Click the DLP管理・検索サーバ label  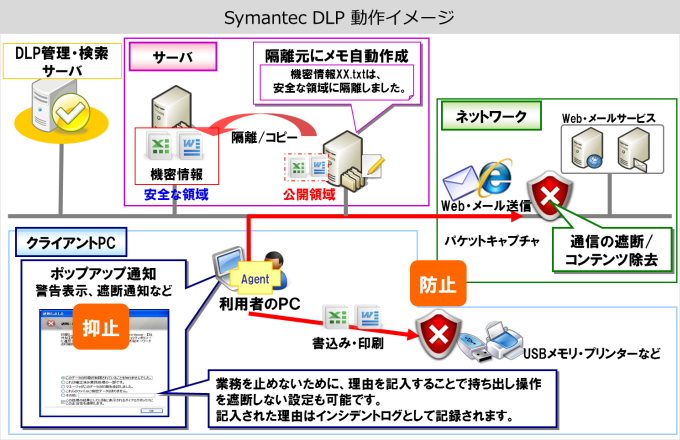click(x=62, y=61)
